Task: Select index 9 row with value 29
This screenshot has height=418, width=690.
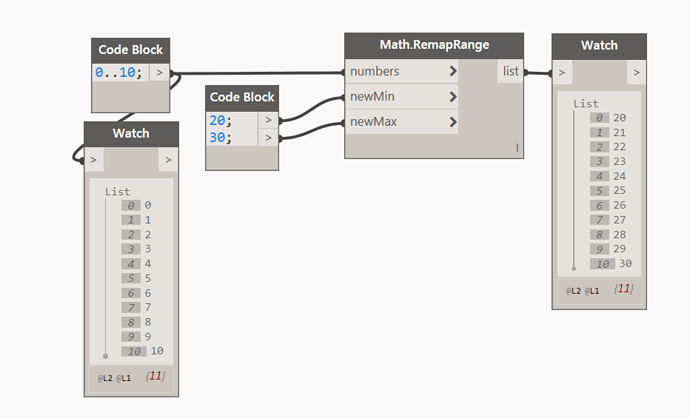Action: point(608,249)
